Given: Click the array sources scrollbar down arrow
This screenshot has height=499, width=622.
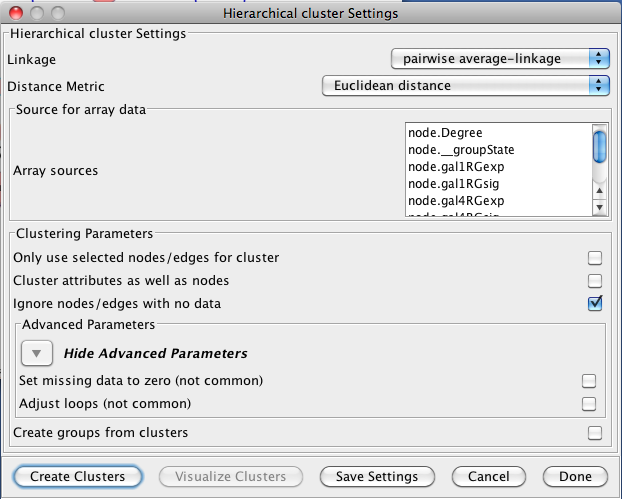Looking at the screenshot, I should coord(600,207).
